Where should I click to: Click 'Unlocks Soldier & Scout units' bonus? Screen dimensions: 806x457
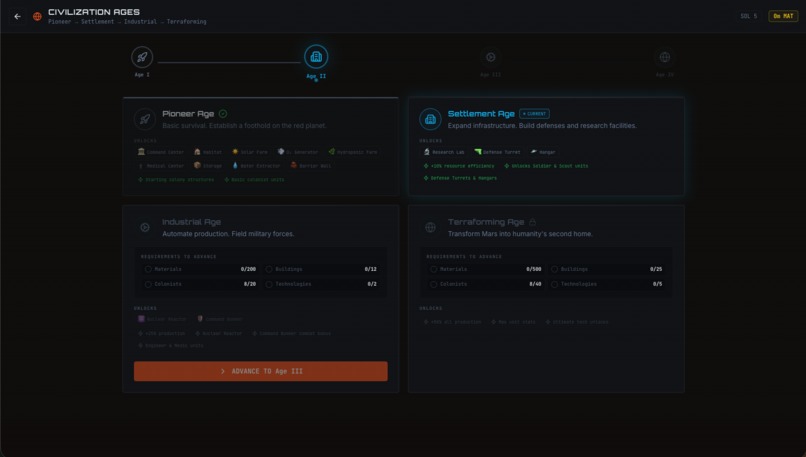(x=546, y=166)
